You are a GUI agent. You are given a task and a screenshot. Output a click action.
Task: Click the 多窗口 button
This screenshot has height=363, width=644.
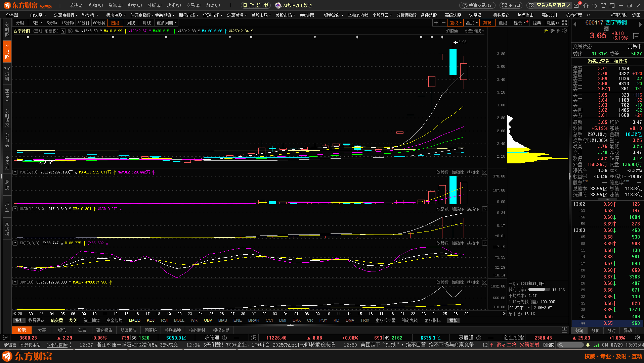click(x=511, y=5)
